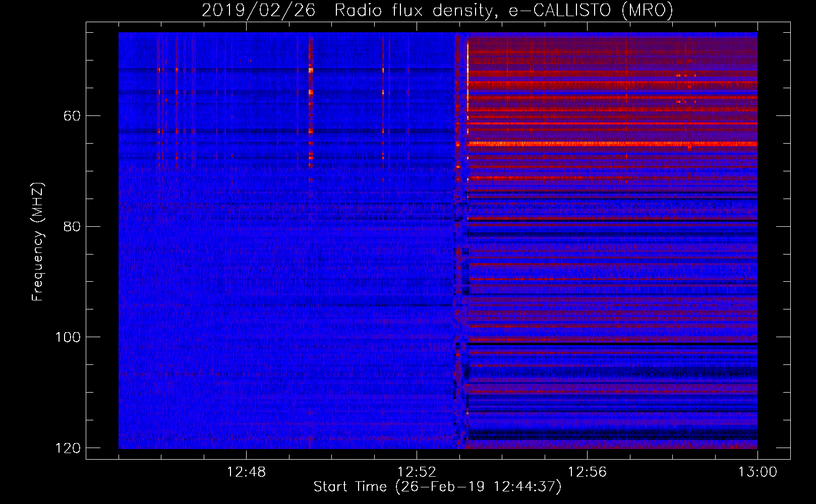Image resolution: width=816 pixels, height=504 pixels.
Task: Click the 100 frequency tick label
Action: point(68,337)
